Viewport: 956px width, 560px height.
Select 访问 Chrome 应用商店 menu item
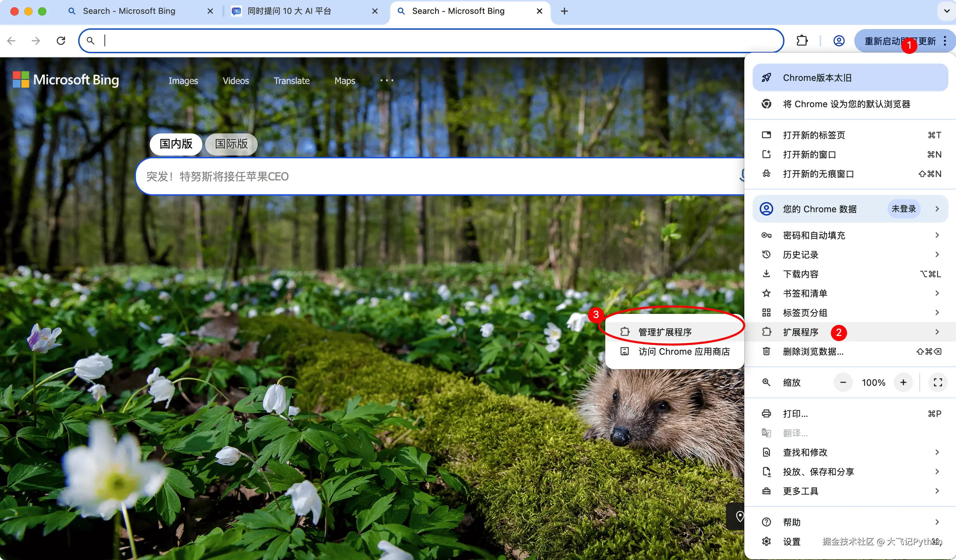coord(683,352)
